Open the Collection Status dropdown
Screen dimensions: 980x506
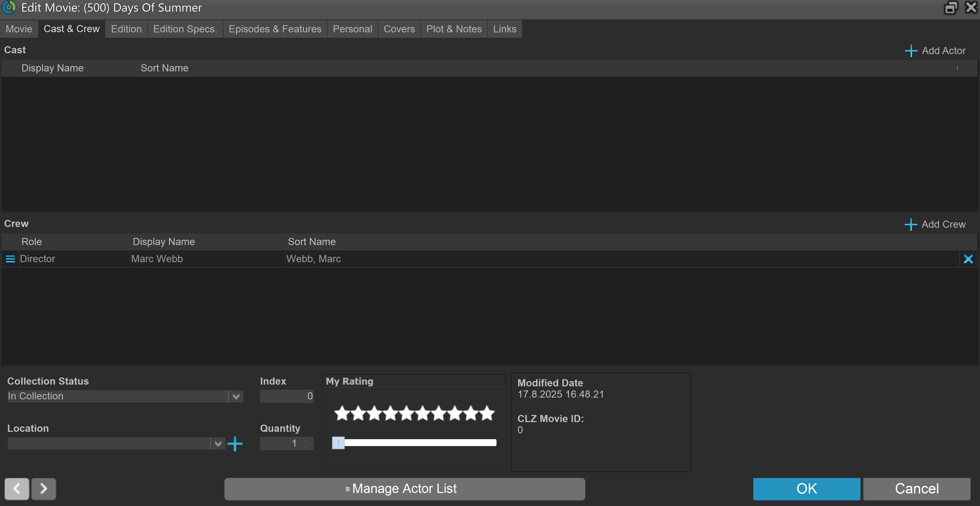tap(236, 396)
